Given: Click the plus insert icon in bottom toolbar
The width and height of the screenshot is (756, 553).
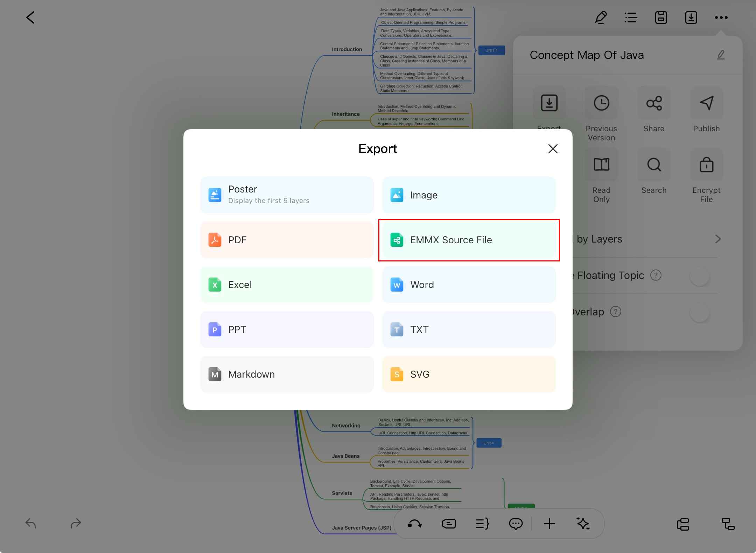Looking at the screenshot, I should [x=549, y=524].
